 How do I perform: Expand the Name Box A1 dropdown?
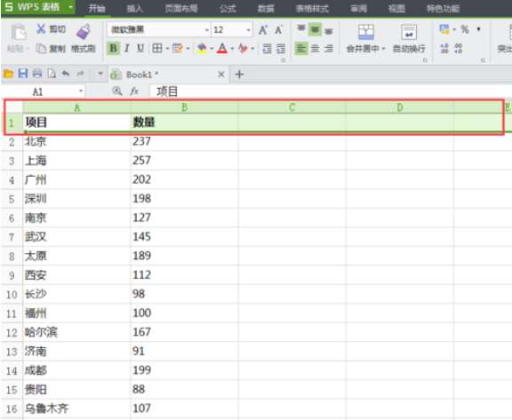coord(81,91)
